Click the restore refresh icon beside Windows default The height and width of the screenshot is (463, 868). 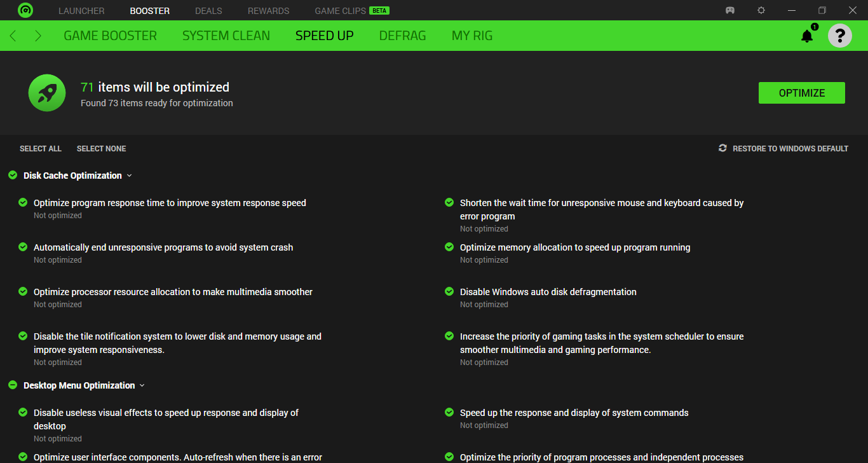[722, 148]
